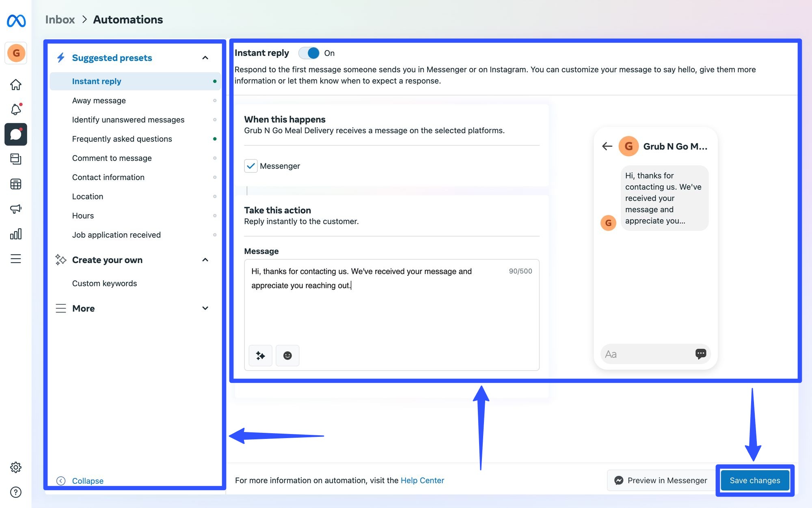
Task: Open the emoji picker in the message editor
Action: tap(287, 355)
